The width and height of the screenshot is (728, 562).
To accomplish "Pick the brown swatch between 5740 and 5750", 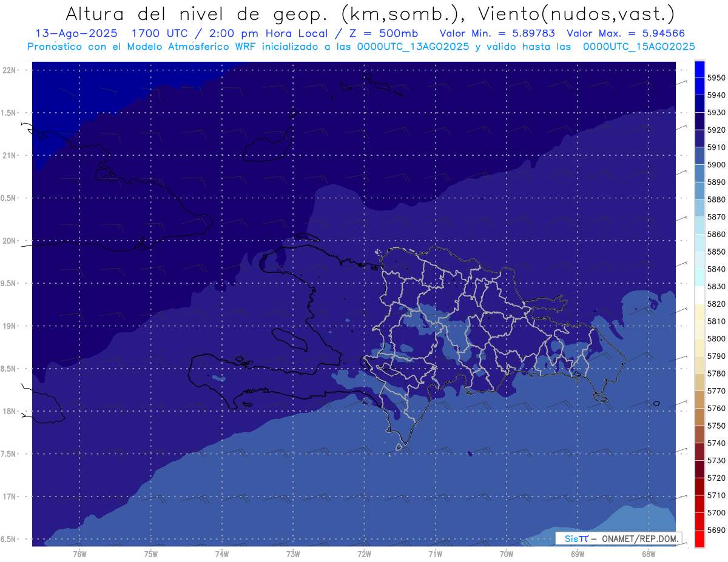I will 699,434.
